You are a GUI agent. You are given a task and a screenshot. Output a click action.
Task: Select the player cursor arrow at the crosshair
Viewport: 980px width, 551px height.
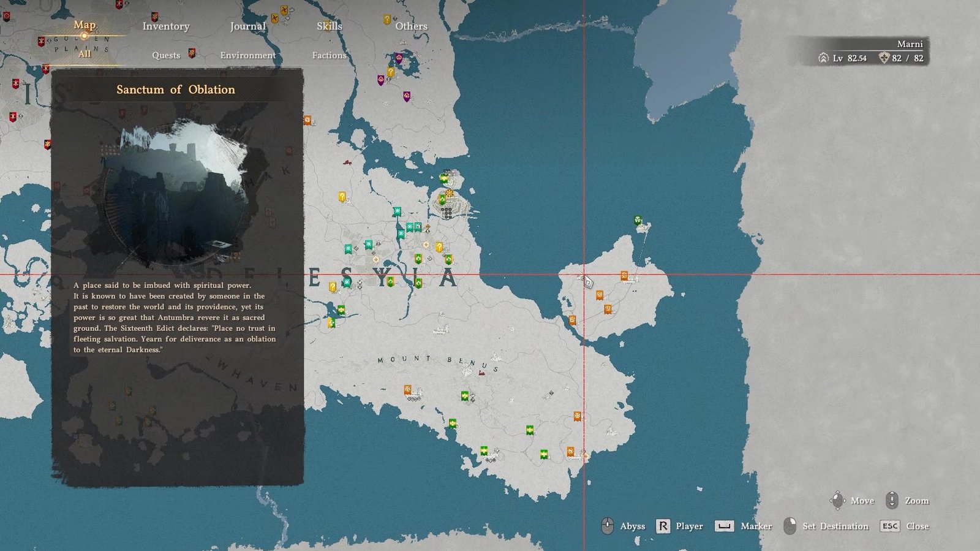587,281
